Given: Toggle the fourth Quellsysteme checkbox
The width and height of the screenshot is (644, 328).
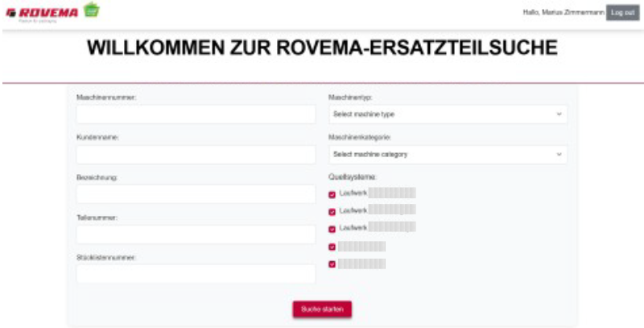Looking at the screenshot, I should tap(332, 247).
